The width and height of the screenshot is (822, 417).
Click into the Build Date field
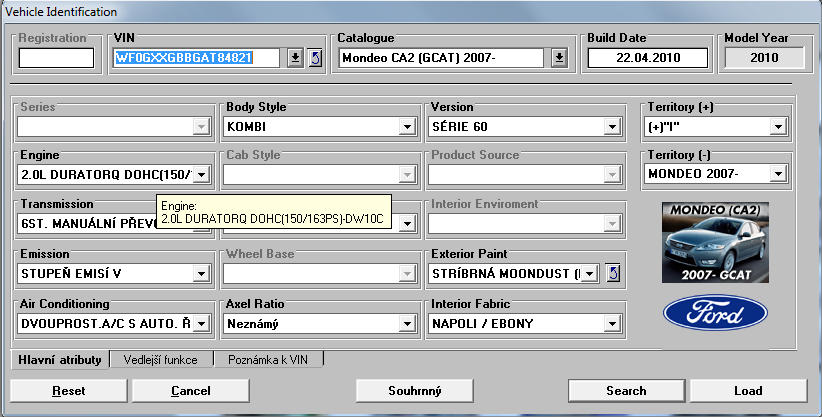click(x=648, y=58)
